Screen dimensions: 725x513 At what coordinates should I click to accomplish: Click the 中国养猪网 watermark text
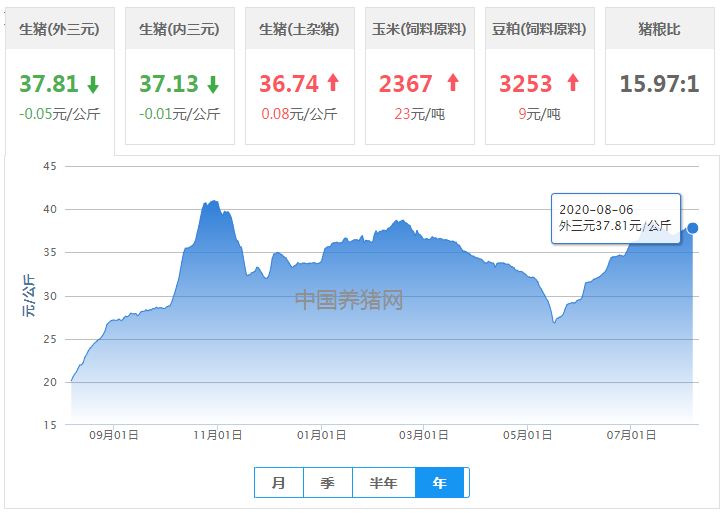(349, 300)
